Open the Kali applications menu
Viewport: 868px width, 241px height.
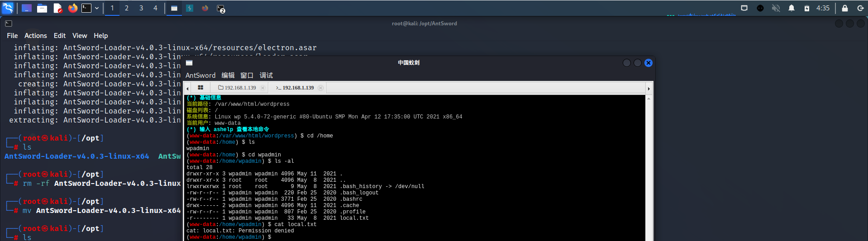pyautogui.click(x=8, y=8)
